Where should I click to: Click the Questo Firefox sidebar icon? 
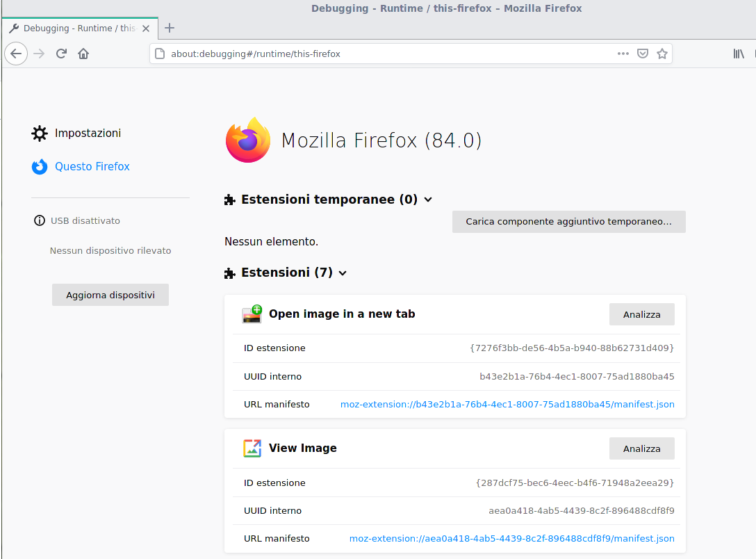tap(40, 166)
